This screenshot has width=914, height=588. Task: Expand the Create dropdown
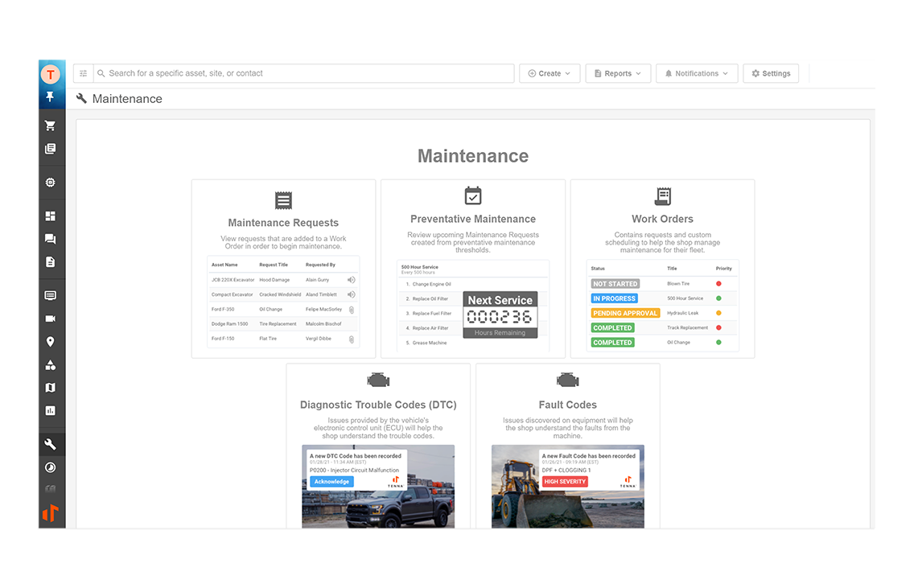pos(550,73)
